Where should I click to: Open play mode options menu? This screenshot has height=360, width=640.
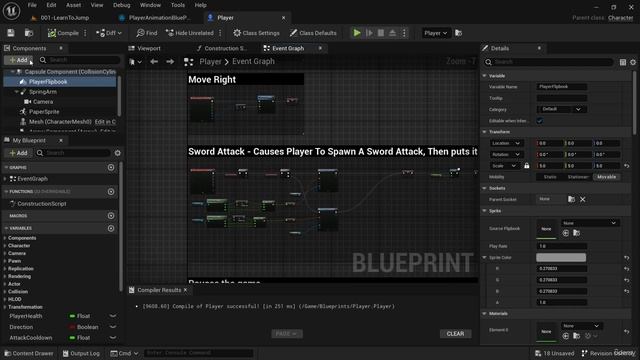[404, 33]
